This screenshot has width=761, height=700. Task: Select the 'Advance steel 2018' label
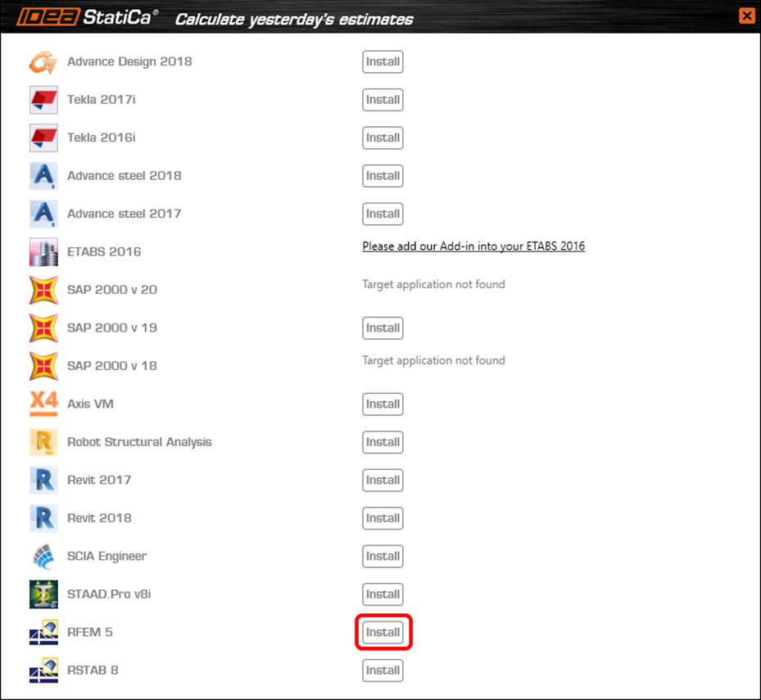(125, 175)
